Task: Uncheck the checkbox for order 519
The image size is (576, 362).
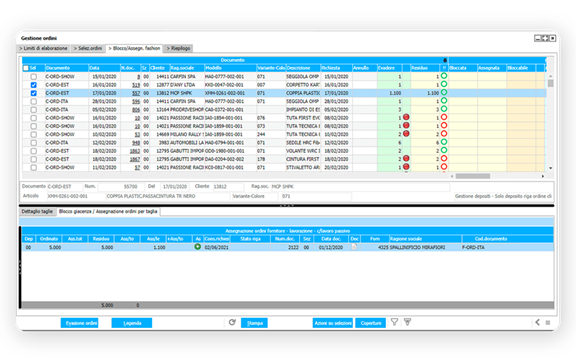Action: tap(33, 85)
